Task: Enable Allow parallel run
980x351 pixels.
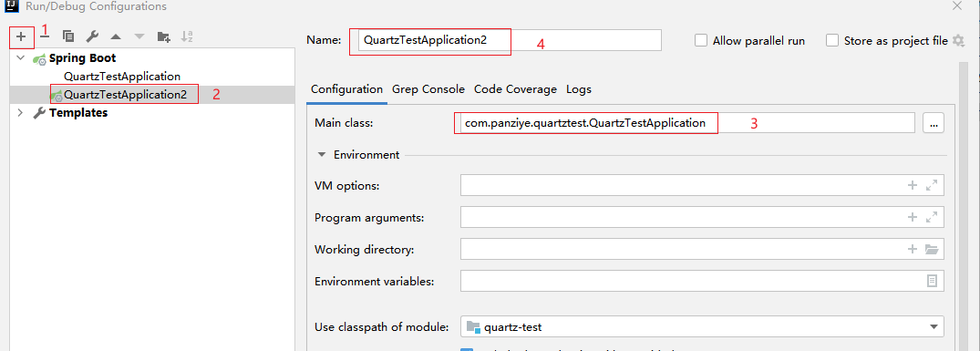Action: pos(701,41)
